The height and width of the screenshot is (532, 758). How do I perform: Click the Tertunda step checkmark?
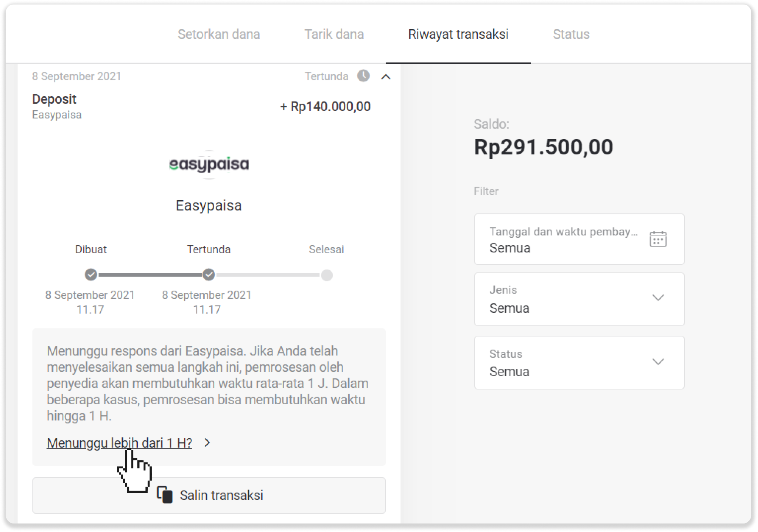click(209, 275)
